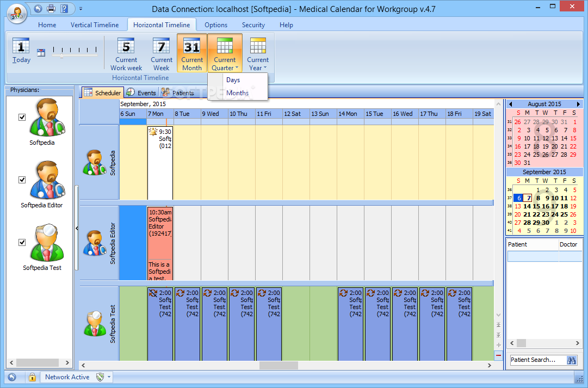
Task: Click the jump to bottom rows icon
Action: tap(498, 335)
